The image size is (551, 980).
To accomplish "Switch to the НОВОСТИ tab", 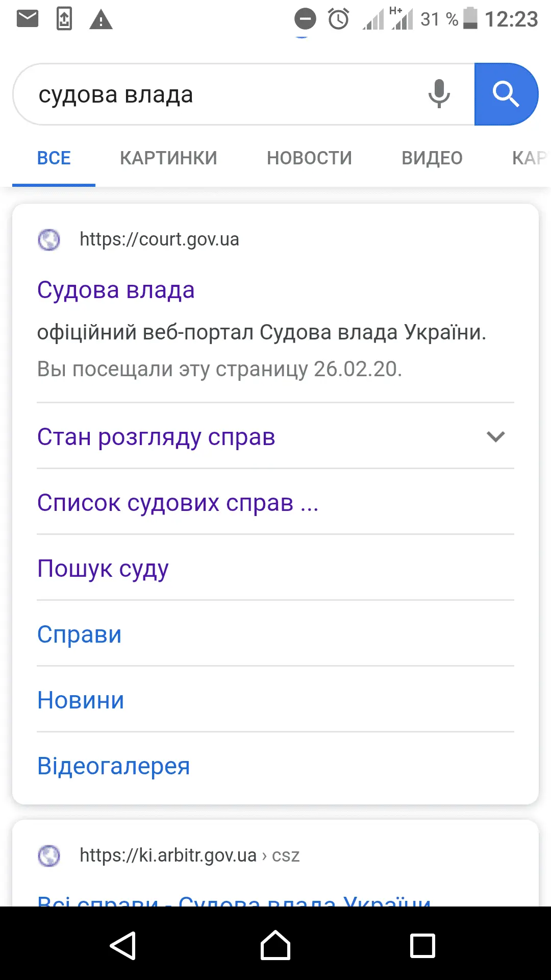I will coord(309,158).
